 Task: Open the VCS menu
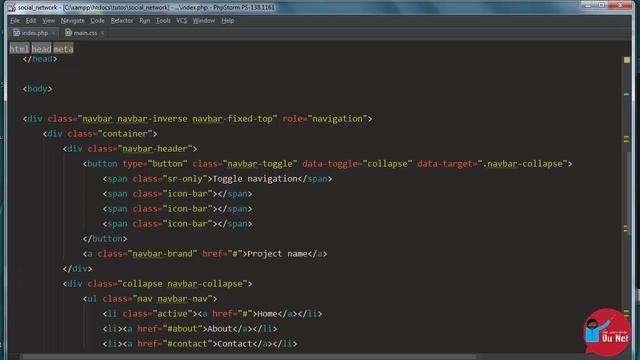(x=182, y=20)
